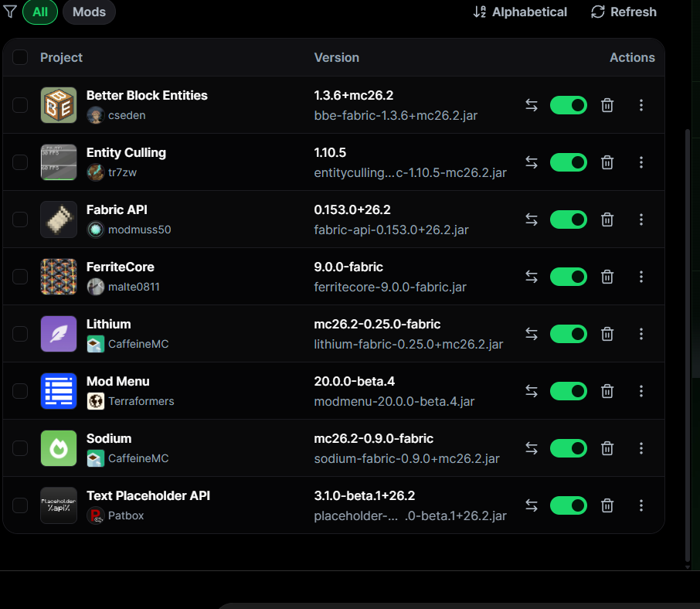Open the Mod Menu blue list icon
Image resolution: width=700 pixels, height=609 pixels.
pyautogui.click(x=59, y=390)
